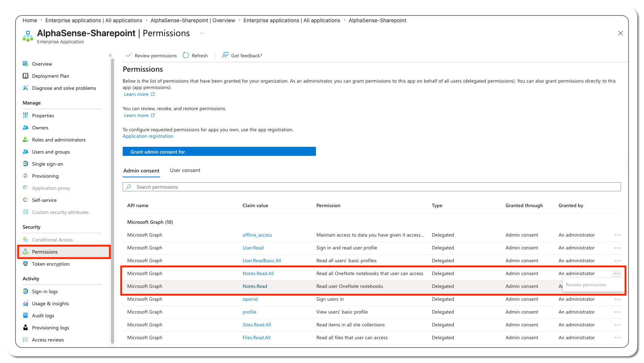
Task: Click the Audit logs icon
Action: click(25, 315)
